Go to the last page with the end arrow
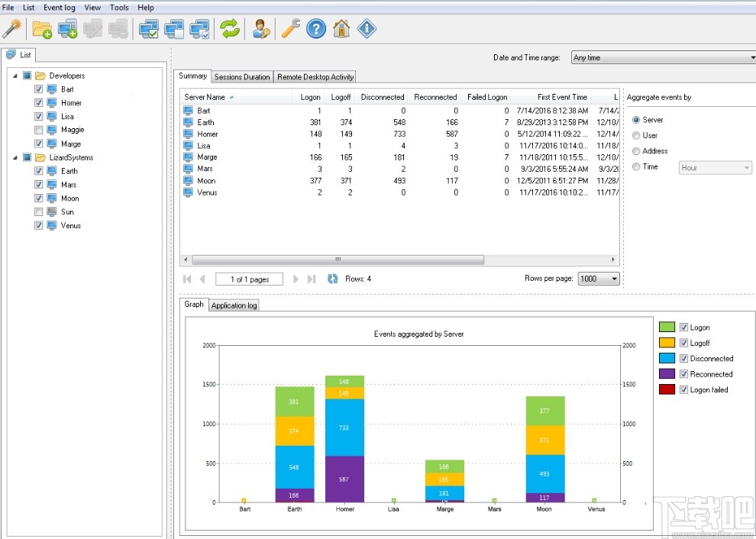The image size is (756, 539). point(310,279)
